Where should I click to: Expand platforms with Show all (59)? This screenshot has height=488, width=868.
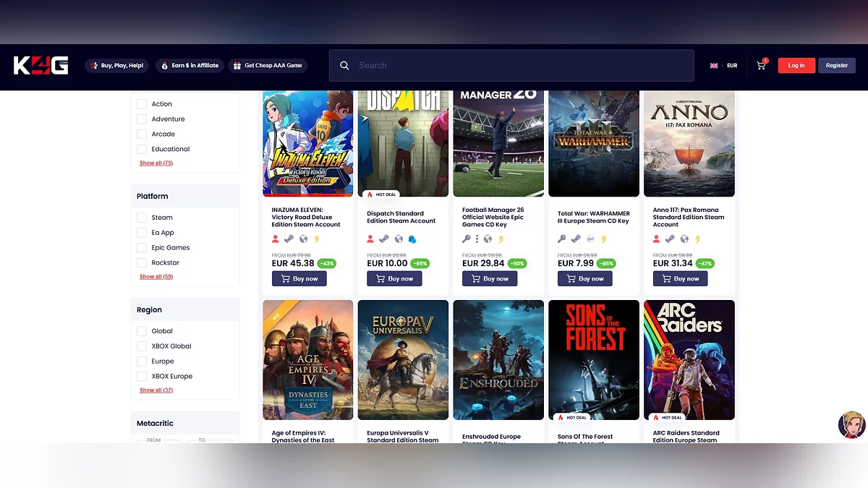point(156,277)
